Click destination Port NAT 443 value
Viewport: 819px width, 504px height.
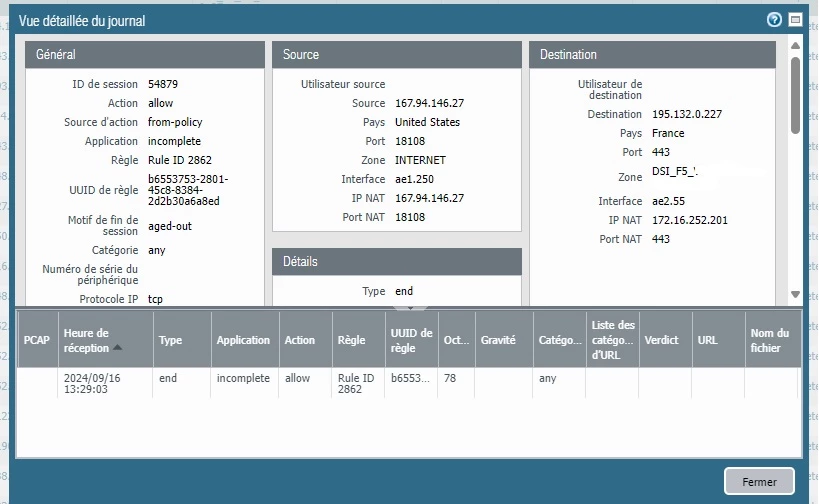(661, 239)
